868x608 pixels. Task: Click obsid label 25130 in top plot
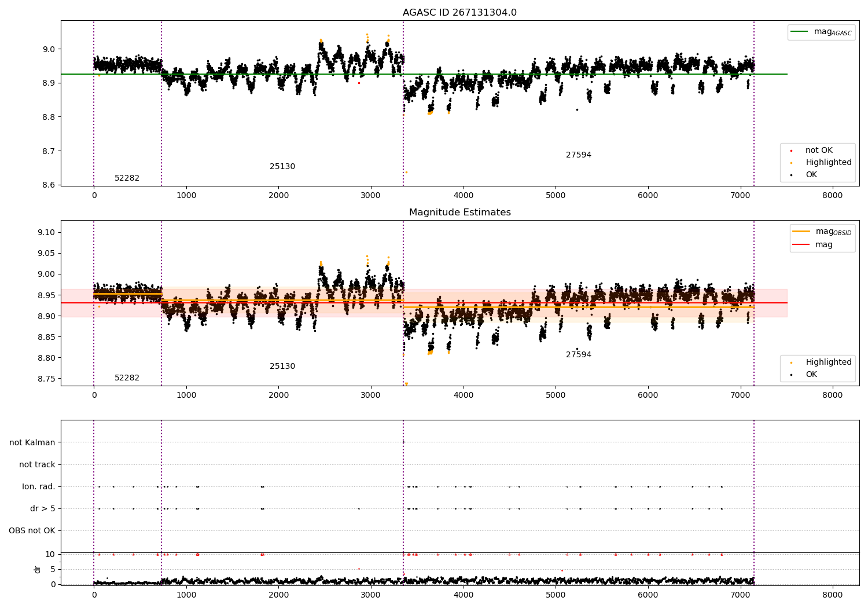click(x=282, y=167)
